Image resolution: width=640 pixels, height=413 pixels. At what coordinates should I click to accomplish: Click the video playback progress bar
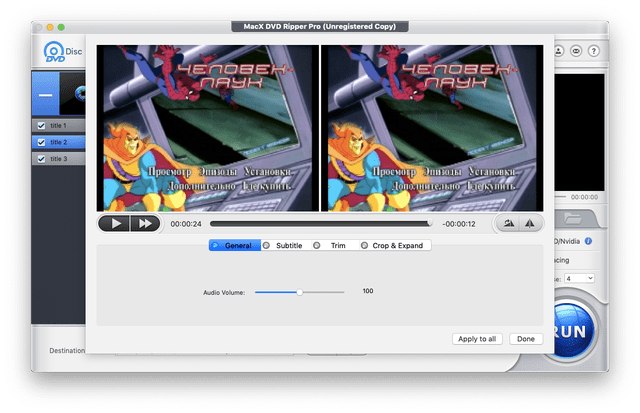click(321, 223)
